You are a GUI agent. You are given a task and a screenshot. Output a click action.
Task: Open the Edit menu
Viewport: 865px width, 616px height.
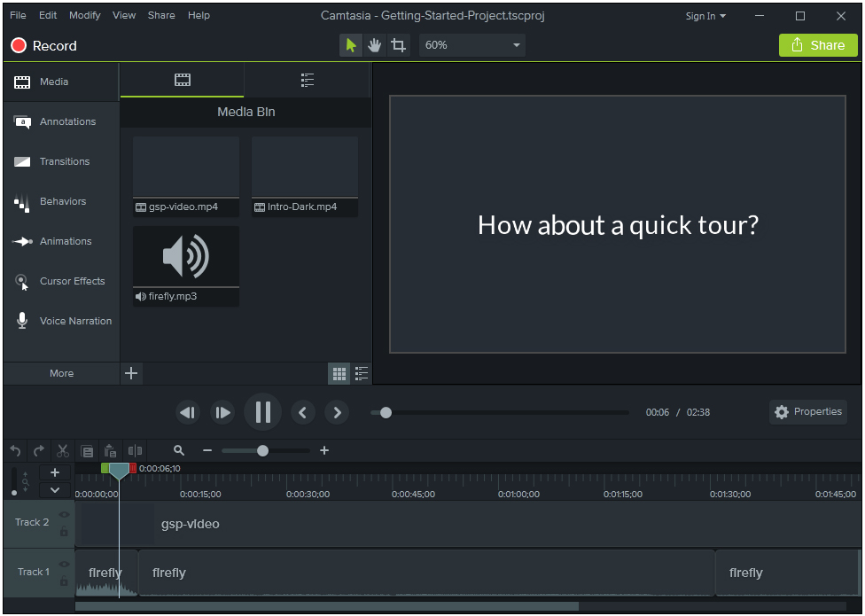48,15
